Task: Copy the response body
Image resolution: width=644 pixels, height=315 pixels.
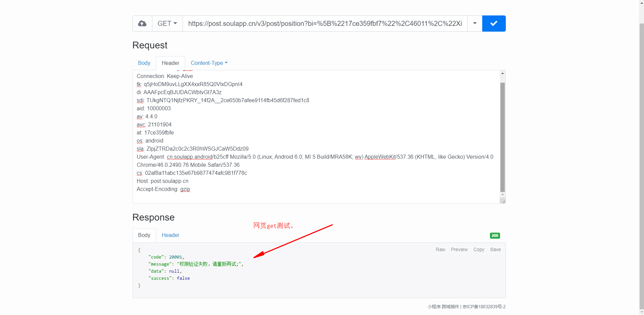Action: coord(479,249)
